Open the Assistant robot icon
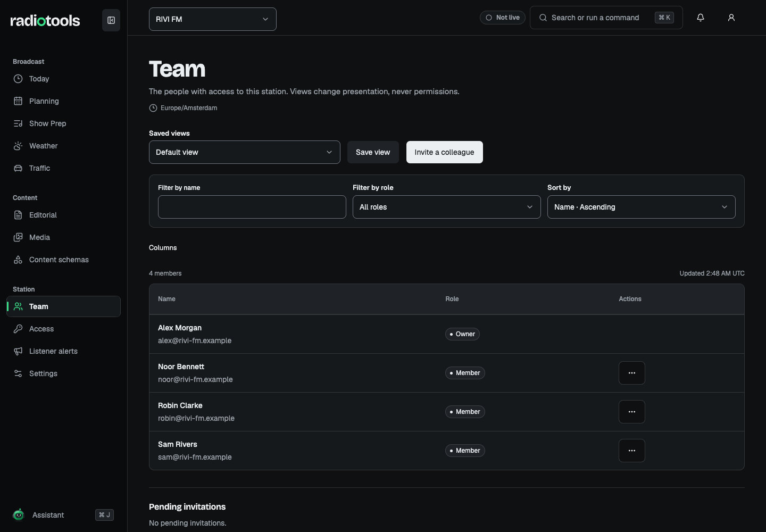Image resolution: width=766 pixels, height=532 pixels. (x=19, y=514)
